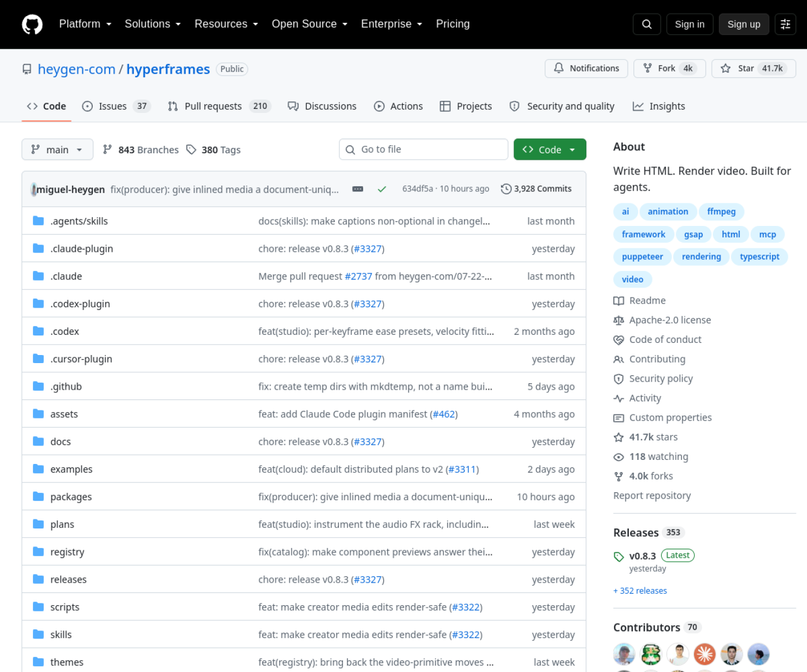The image size is (807, 672).
Task: Click the first contributor avatar
Action: click(x=624, y=654)
